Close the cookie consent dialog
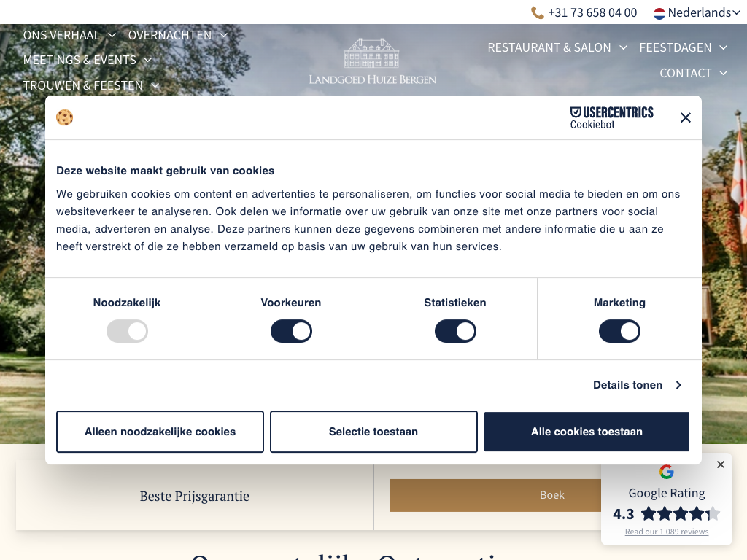The width and height of the screenshot is (747, 560). 685,117
